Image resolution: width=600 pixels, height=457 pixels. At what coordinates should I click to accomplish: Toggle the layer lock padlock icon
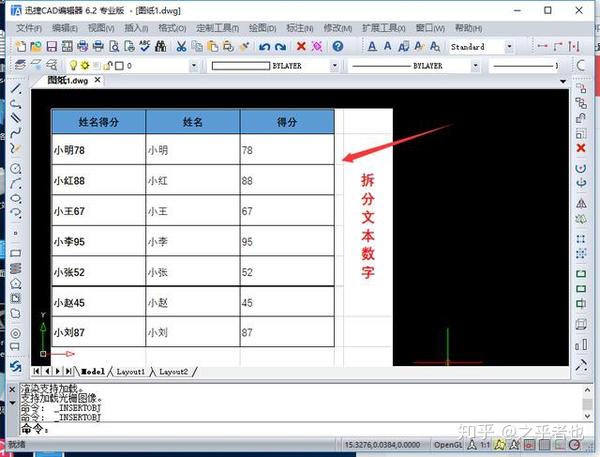(x=108, y=65)
